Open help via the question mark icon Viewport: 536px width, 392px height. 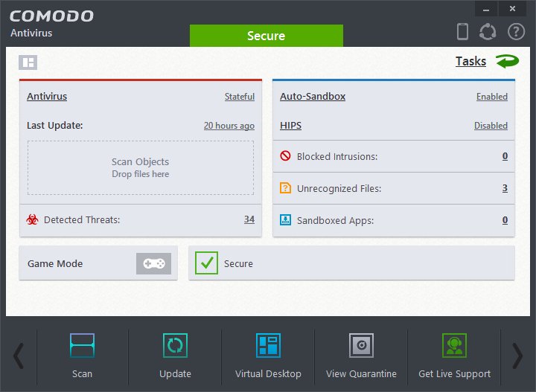tap(516, 32)
